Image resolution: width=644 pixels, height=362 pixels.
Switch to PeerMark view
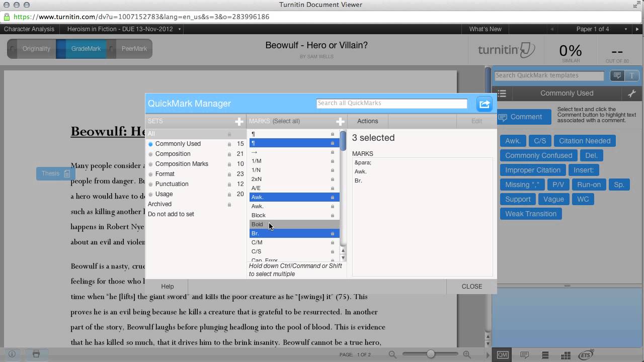tap(134, 49)
